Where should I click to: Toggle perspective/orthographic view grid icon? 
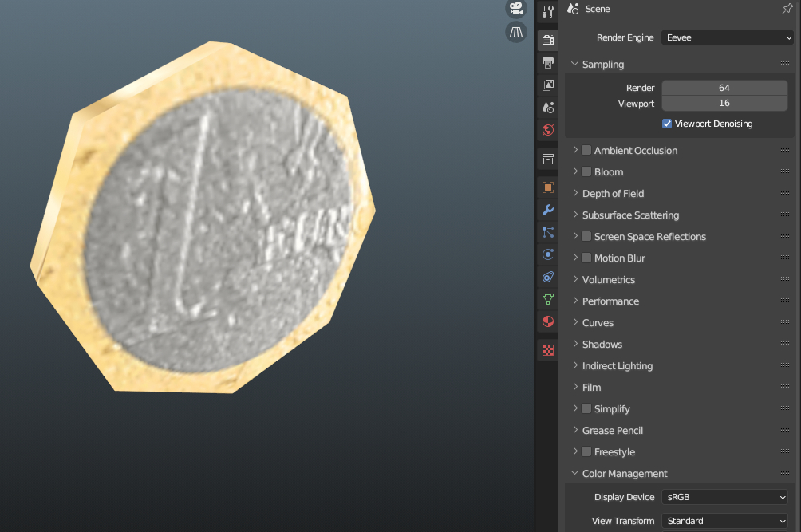(516, 32)
